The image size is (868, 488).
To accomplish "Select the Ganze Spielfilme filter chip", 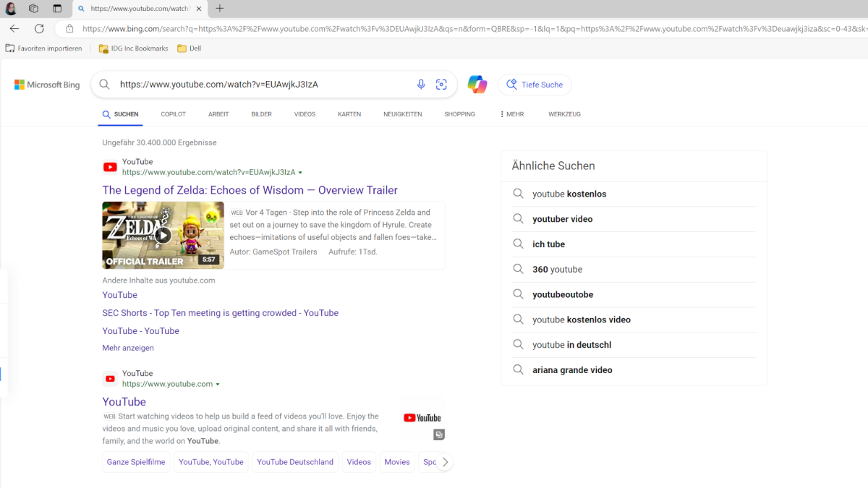I will click(x=135, y=461).
